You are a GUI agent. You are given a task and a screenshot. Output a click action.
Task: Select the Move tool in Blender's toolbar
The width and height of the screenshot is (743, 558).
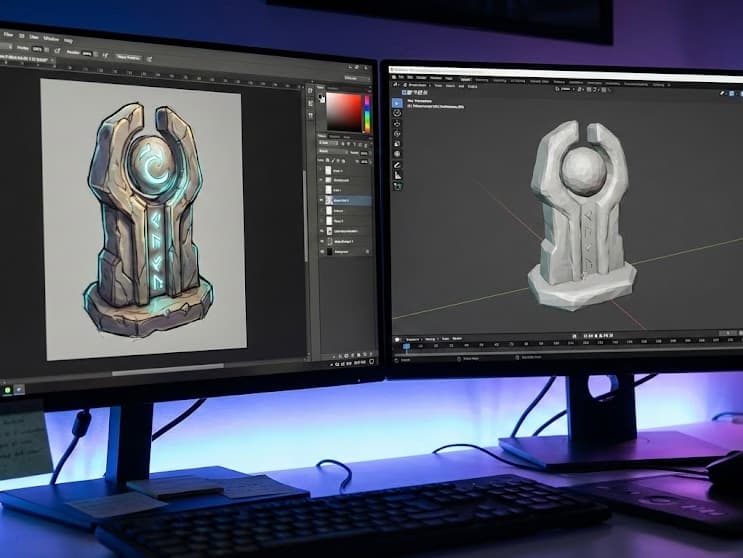tap(397, 124)
